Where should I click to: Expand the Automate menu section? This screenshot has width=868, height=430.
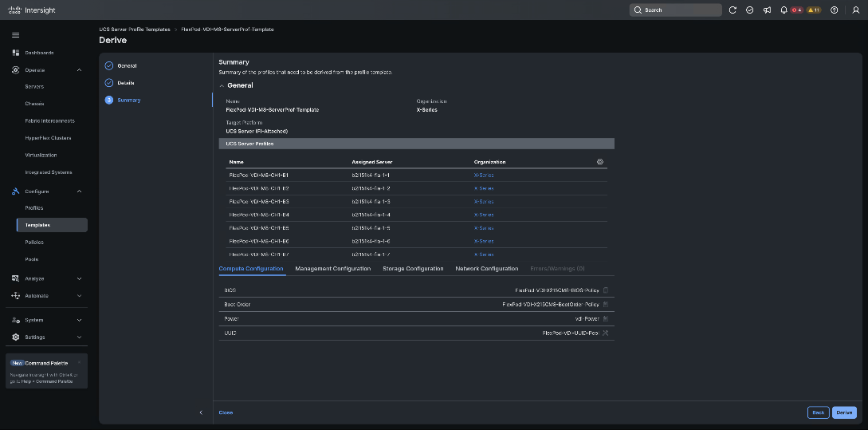[x=79, y=295]
